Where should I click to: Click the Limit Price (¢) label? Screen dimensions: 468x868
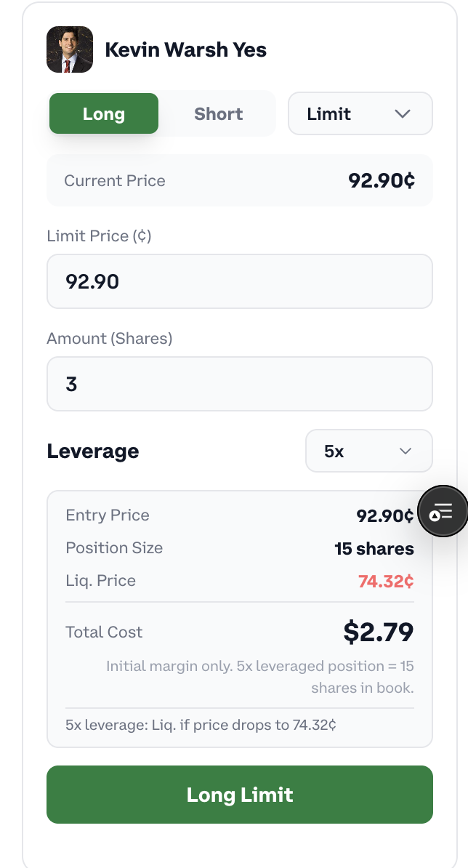coord(99,236)
